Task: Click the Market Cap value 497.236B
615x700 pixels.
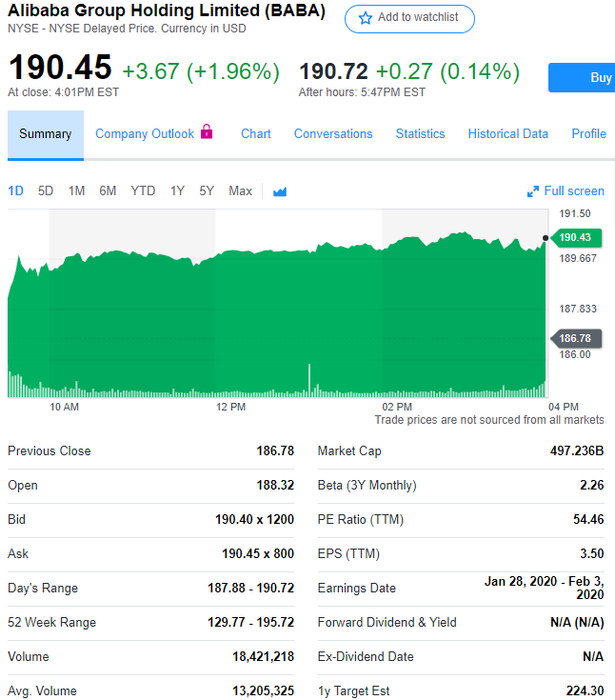Action: point(577,450)
